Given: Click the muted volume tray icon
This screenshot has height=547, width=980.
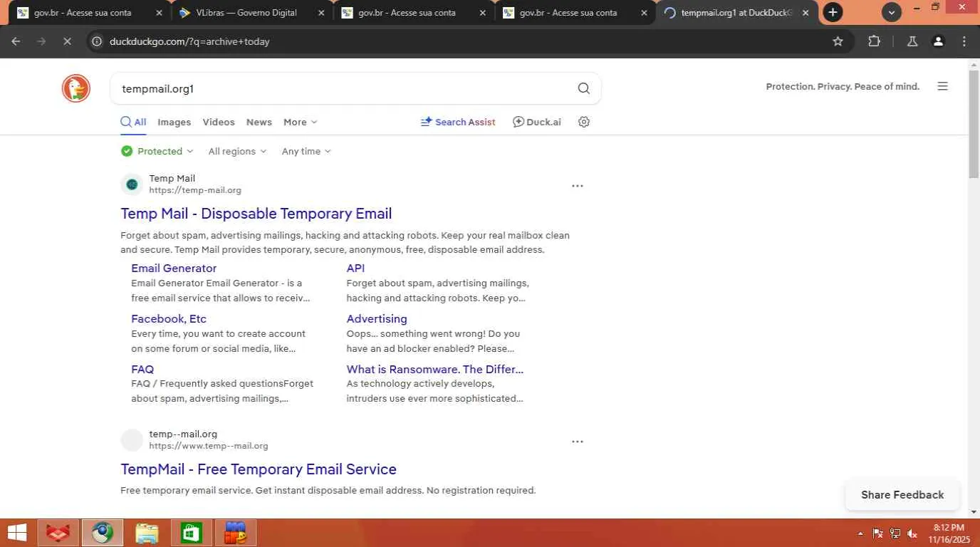Looking at the screenshot, I should [912, 533].
